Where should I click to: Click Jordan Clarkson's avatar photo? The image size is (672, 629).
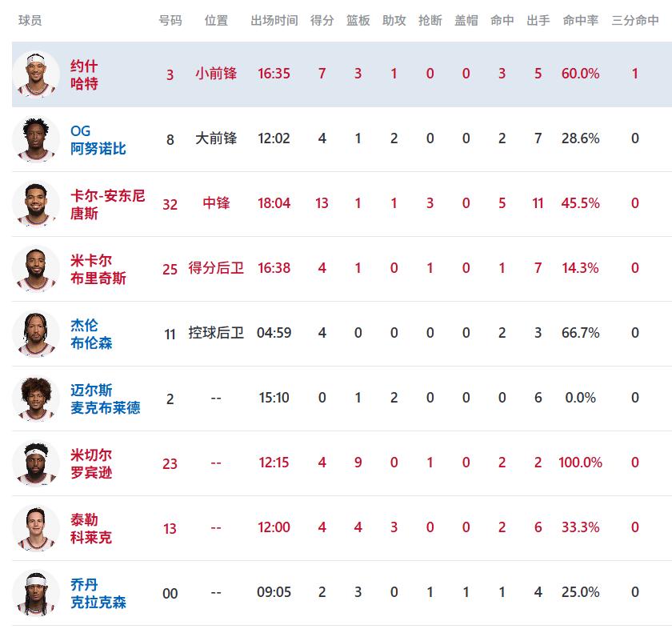36,593
